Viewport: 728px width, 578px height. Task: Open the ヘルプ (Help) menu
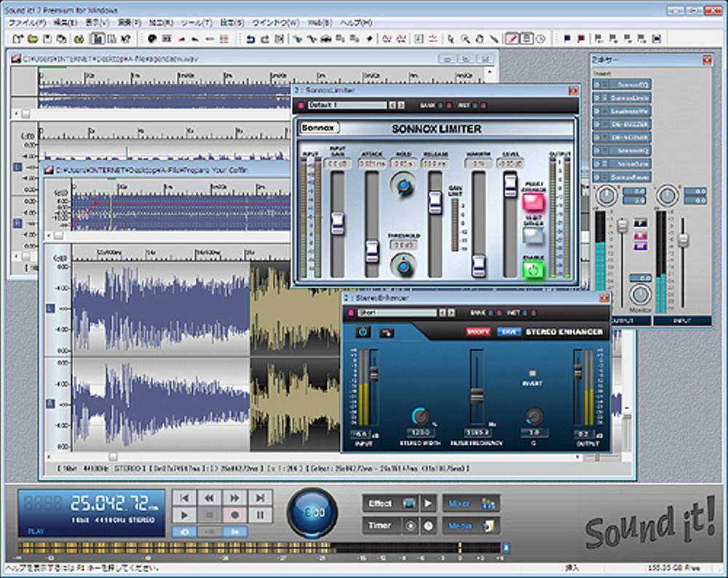tap(356, 23)
